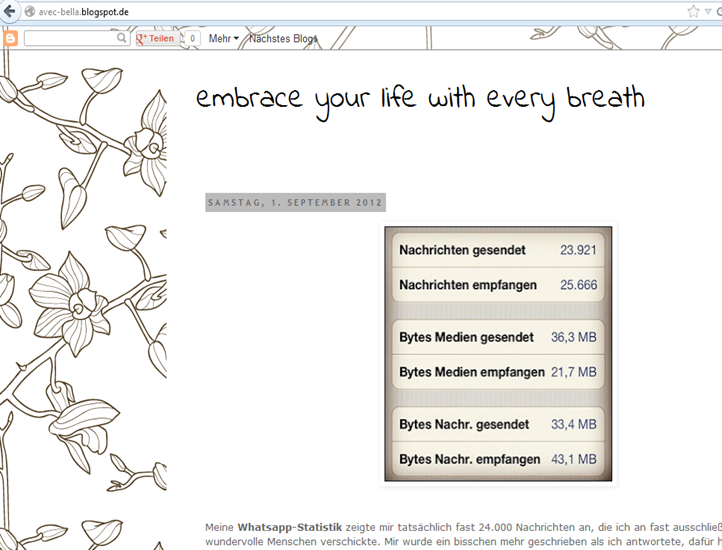
Task: Click the Bytes Nachr. empfangen row
Action: coord(498,459)
